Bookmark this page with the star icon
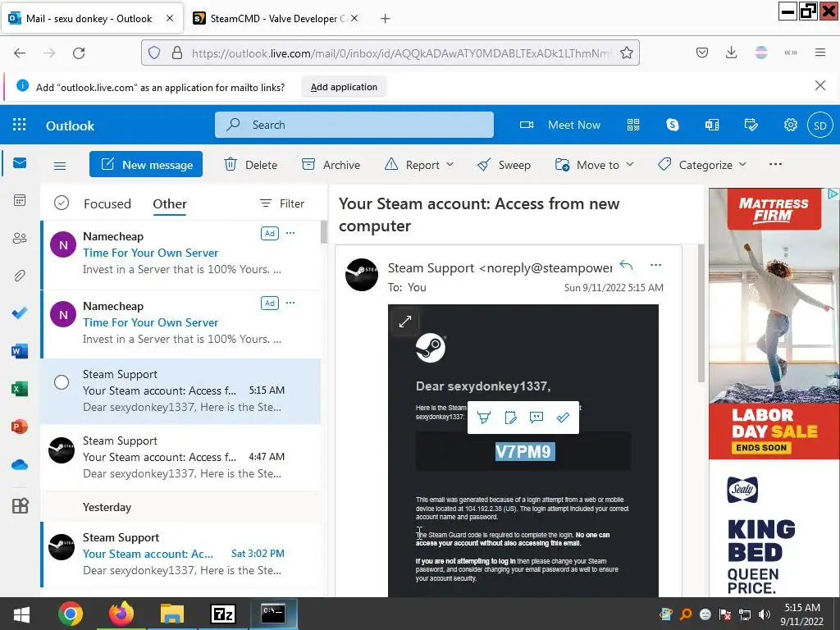 [626, 52]
